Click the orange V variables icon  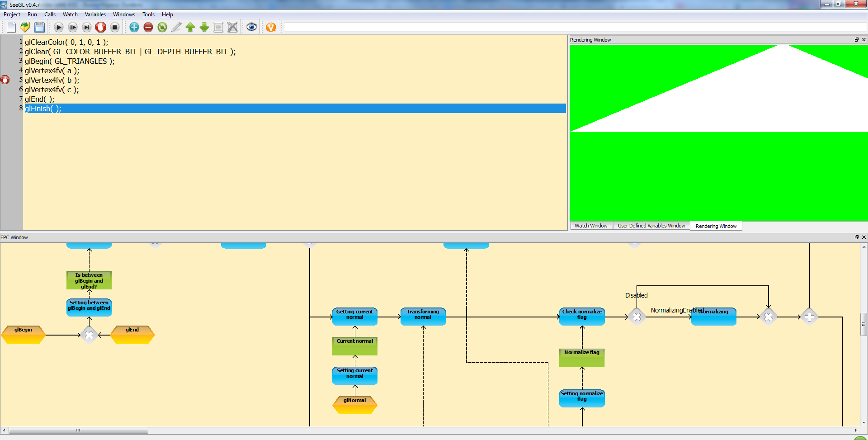[271, 27]
